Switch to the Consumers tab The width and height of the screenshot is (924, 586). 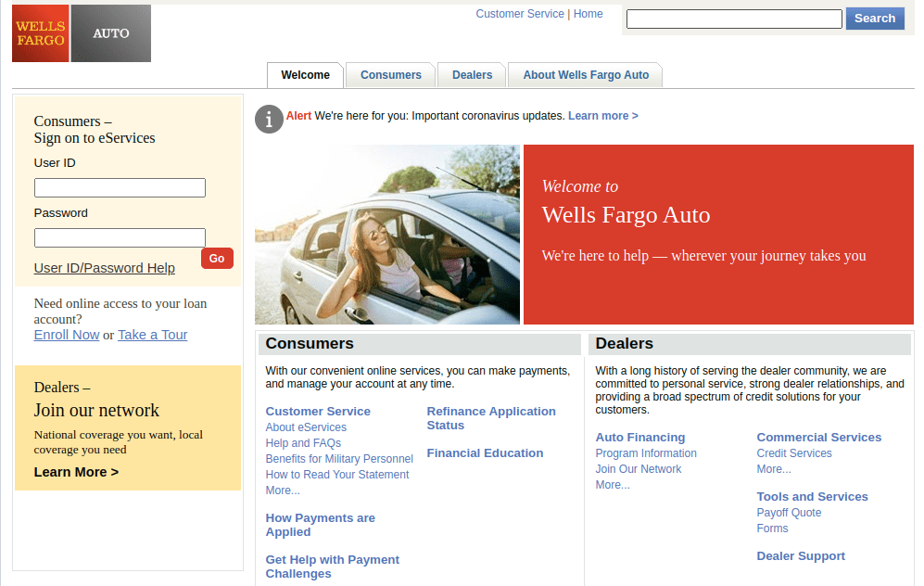click(391, 75)
